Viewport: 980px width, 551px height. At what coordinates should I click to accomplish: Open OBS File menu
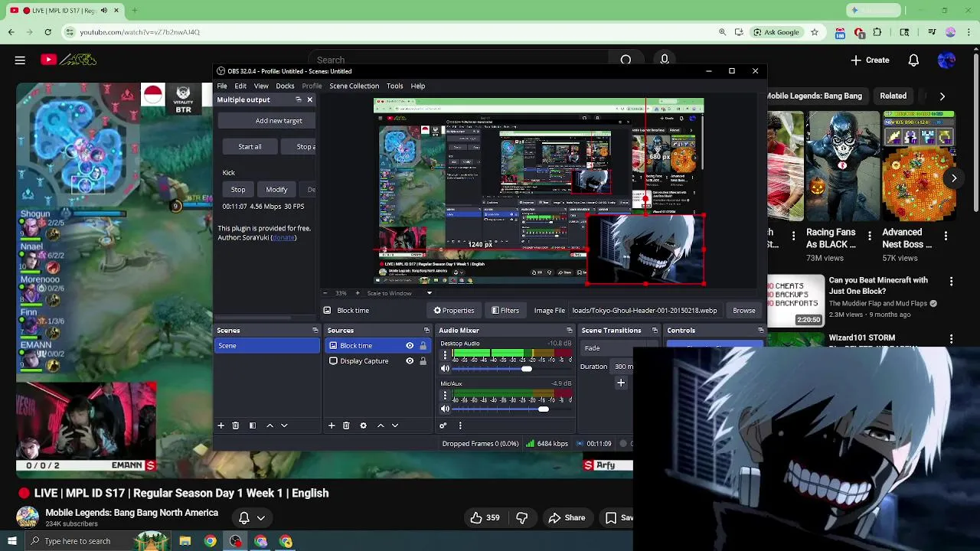coord(221,86)
